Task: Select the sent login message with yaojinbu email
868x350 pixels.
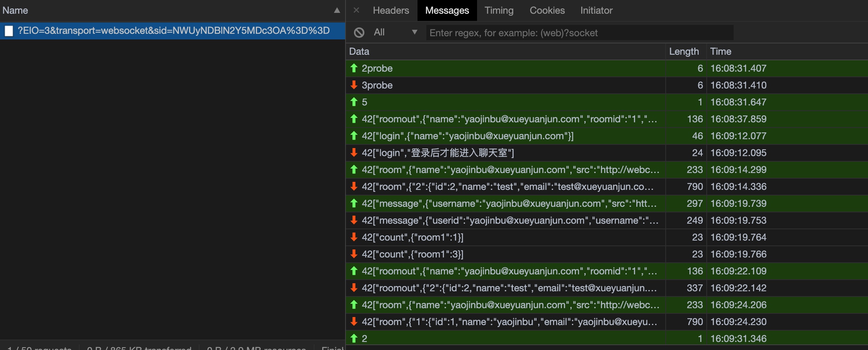Action: pyautogui.click(x=607, y=136)
